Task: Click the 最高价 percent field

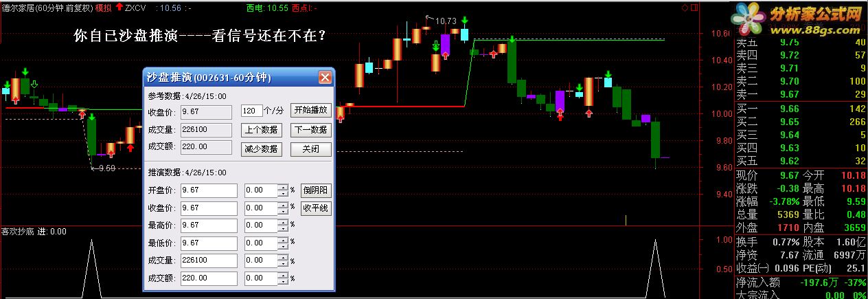Action: (261, 225)
